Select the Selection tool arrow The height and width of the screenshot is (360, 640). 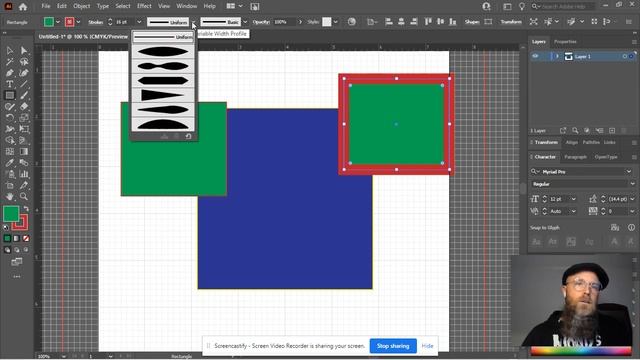[x=10, y=51]
